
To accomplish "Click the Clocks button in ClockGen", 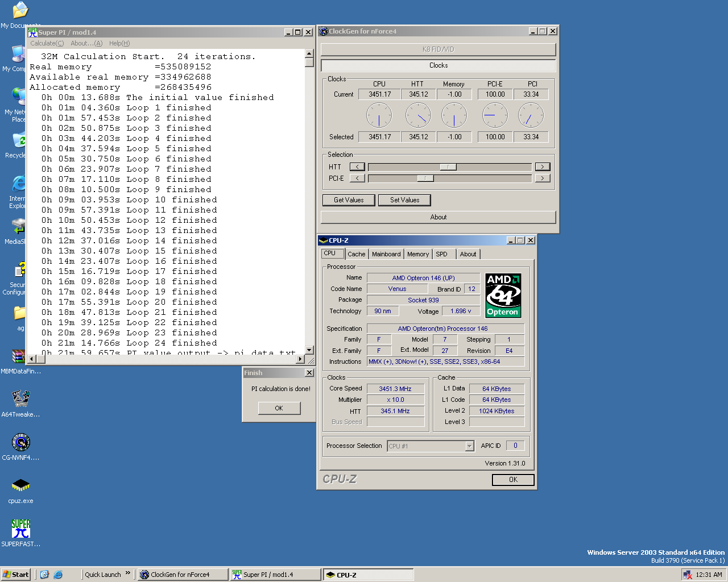I will coord(439,65).
